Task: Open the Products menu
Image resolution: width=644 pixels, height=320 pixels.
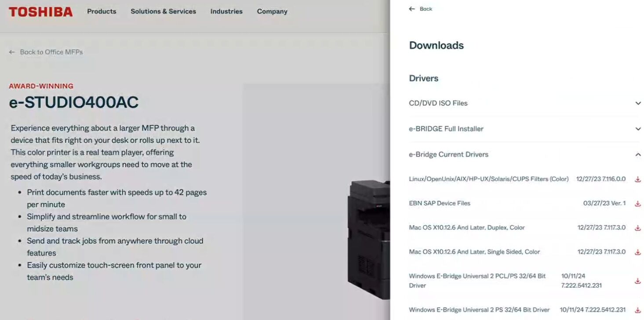Action: pyautogui.click(x=102, y=11)
